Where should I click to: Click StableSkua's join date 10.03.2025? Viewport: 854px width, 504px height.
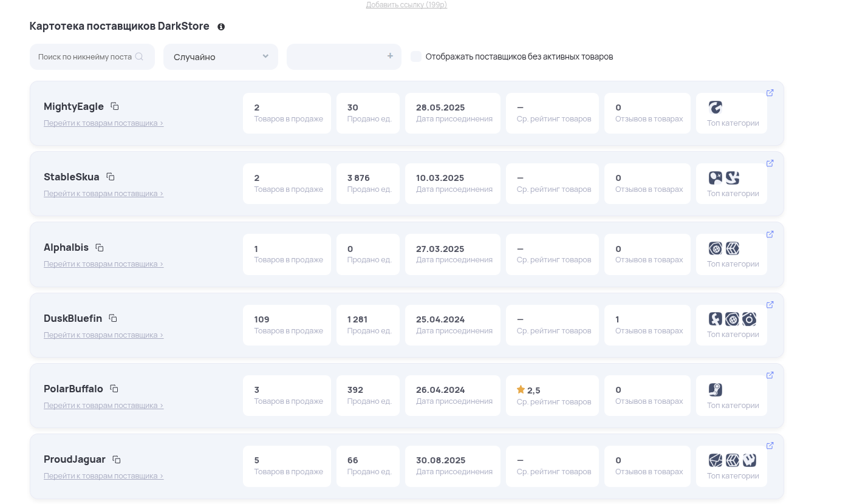(x=440, y=178)
